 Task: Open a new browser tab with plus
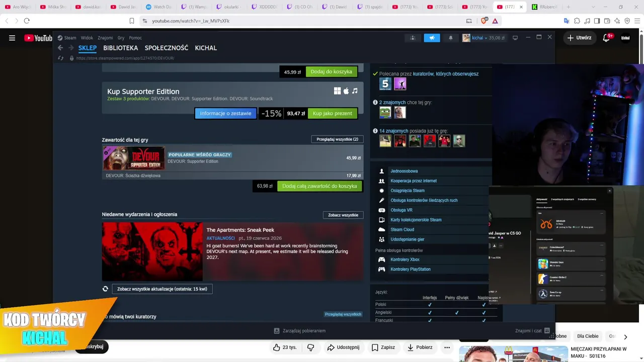(568, 7)
